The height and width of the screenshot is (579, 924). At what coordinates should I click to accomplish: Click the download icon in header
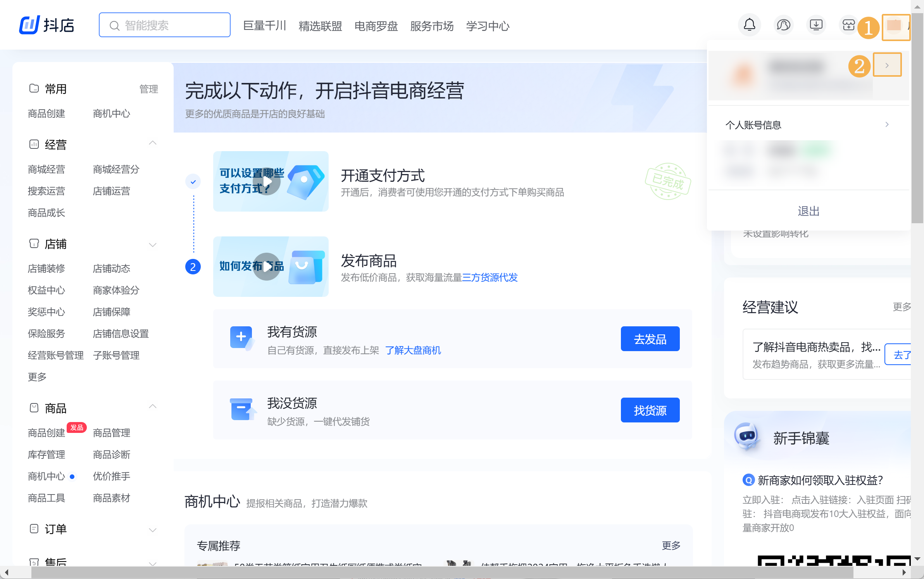click(816, 25)
